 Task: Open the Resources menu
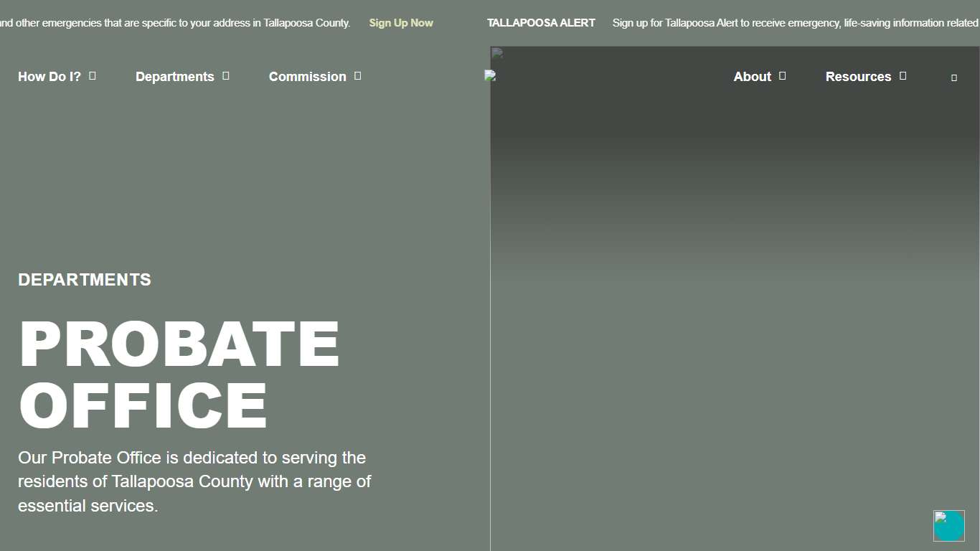click(858, 77)
